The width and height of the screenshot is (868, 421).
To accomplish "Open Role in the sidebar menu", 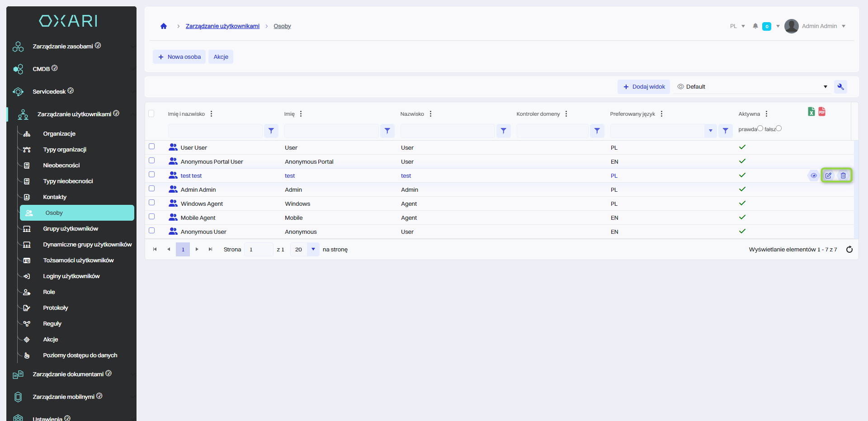I will (x=49, y=292).
